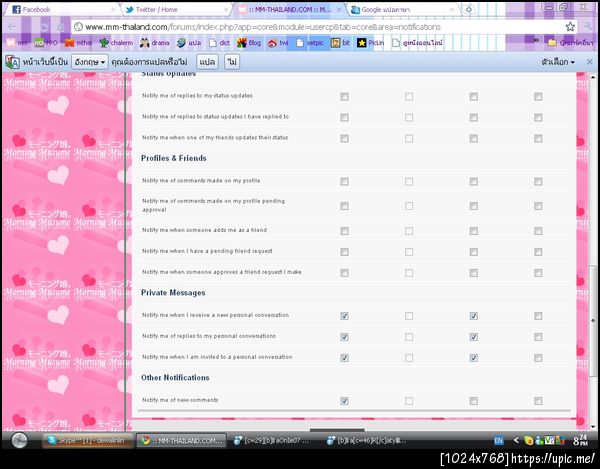Image resolution: width=600 pixels, height=469 pixels.
Task: Click the EN language indicator in tray
Action: click(x=499, y=441)
